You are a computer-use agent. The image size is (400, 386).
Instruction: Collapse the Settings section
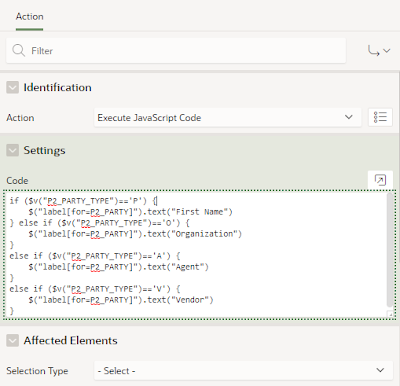13,150
